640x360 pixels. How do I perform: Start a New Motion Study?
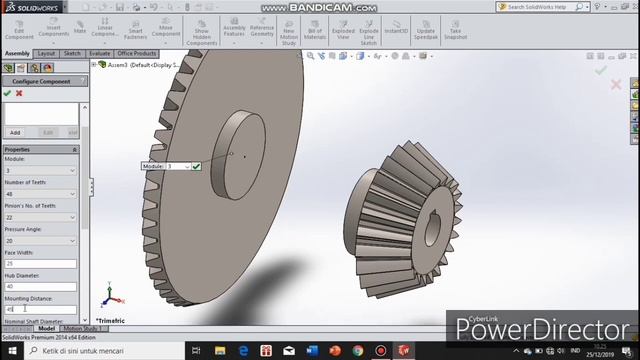[x=289, y=32]
